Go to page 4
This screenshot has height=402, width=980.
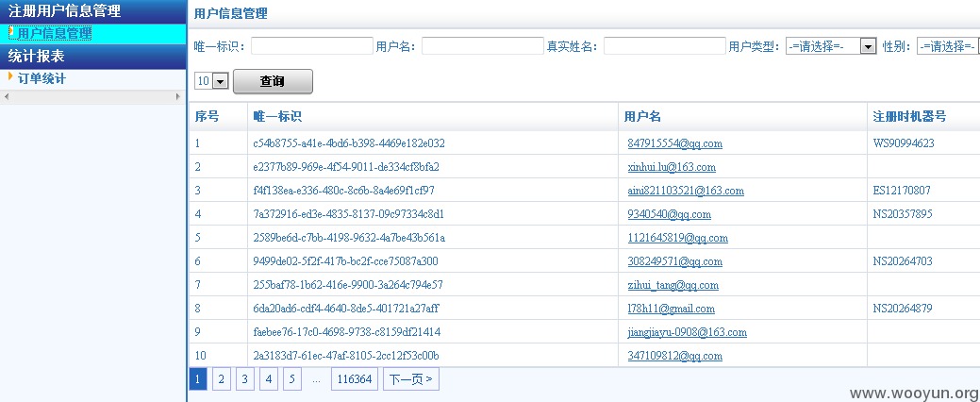[268, 378]
